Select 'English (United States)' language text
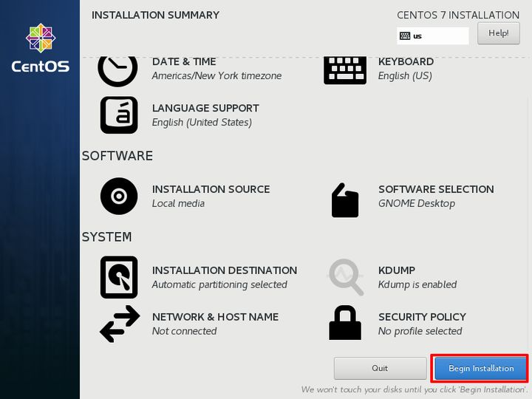The width and height of the screenshot is (532, 399). 202,123
